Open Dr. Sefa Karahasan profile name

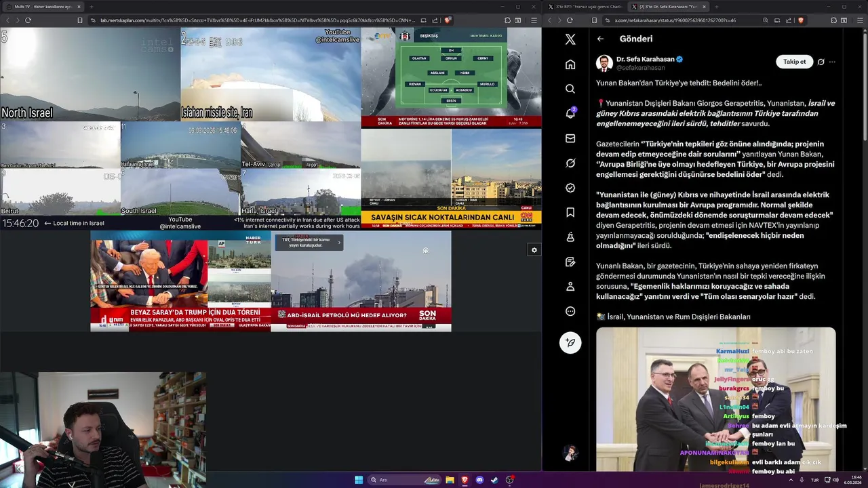coord(646,59)
